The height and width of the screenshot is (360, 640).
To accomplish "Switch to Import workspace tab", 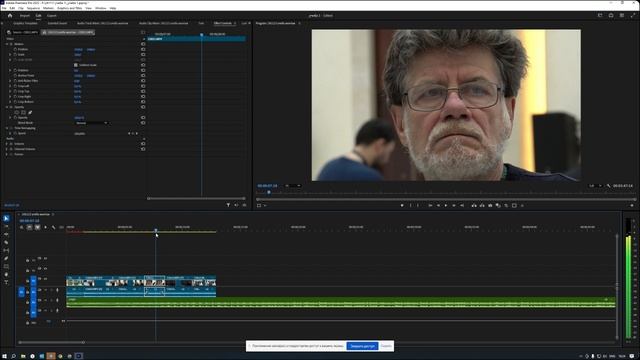I will click(25, 16).
